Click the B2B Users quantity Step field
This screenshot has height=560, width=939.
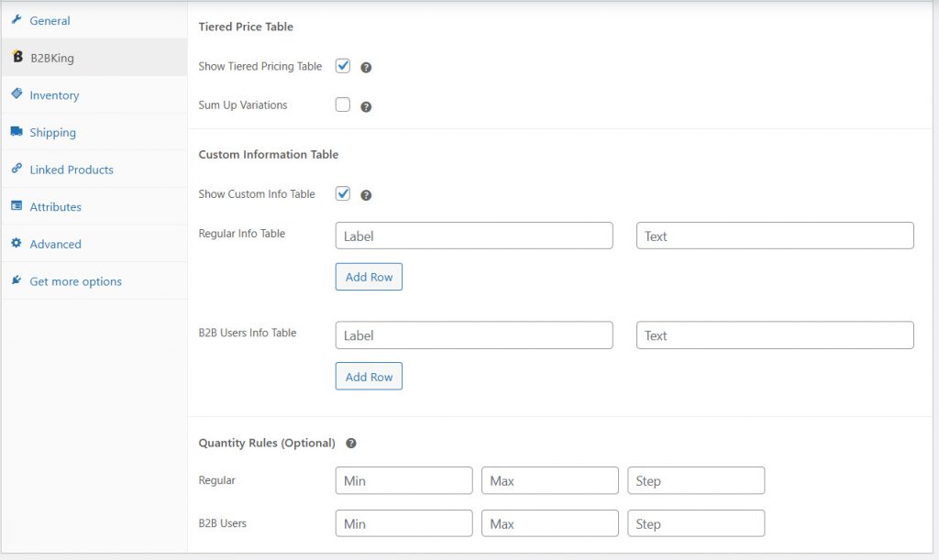click(x=696, y=524)
